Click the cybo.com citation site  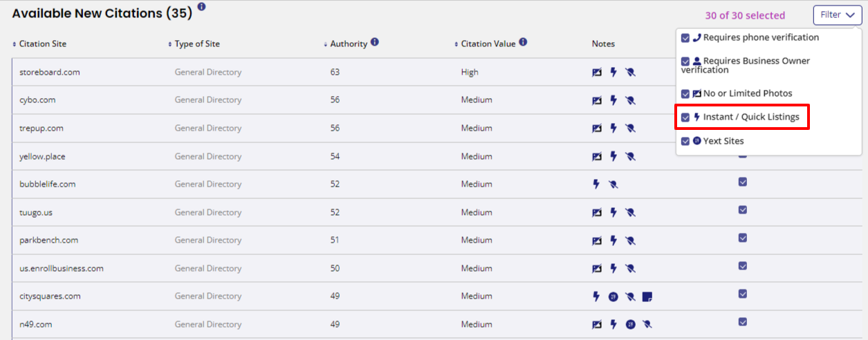(x=37, y=100)
